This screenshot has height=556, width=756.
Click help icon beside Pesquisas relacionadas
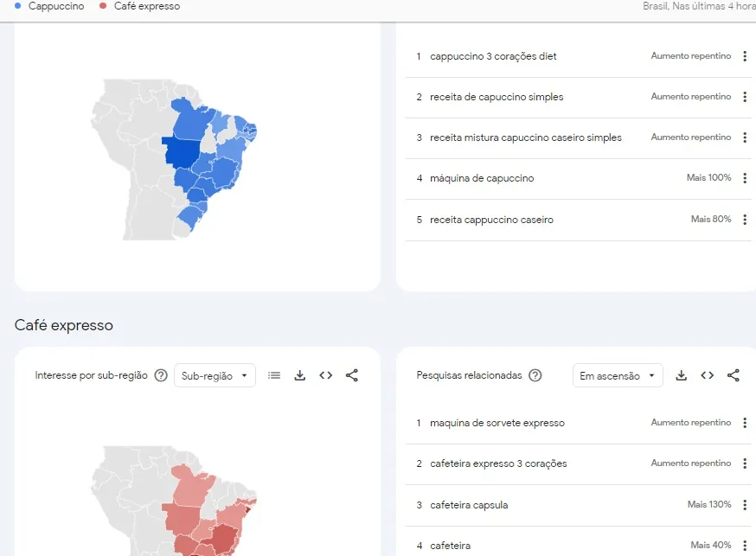tap(535, 375)
